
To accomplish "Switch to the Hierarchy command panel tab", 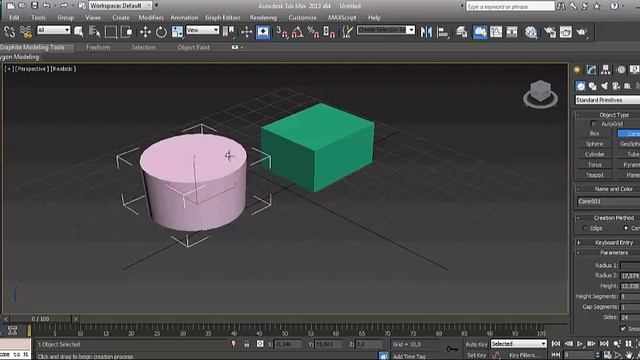I will (606, 70).
